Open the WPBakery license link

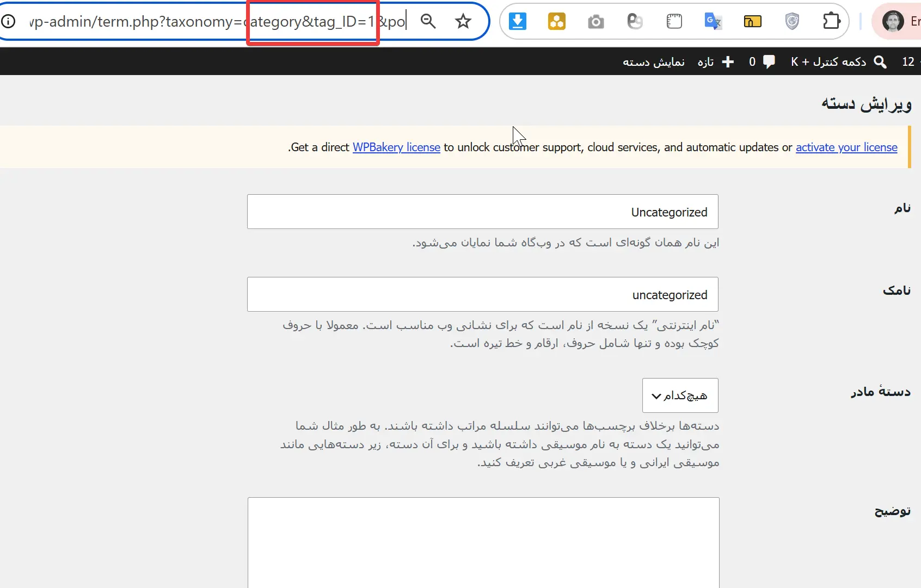[x=396, y=147]
